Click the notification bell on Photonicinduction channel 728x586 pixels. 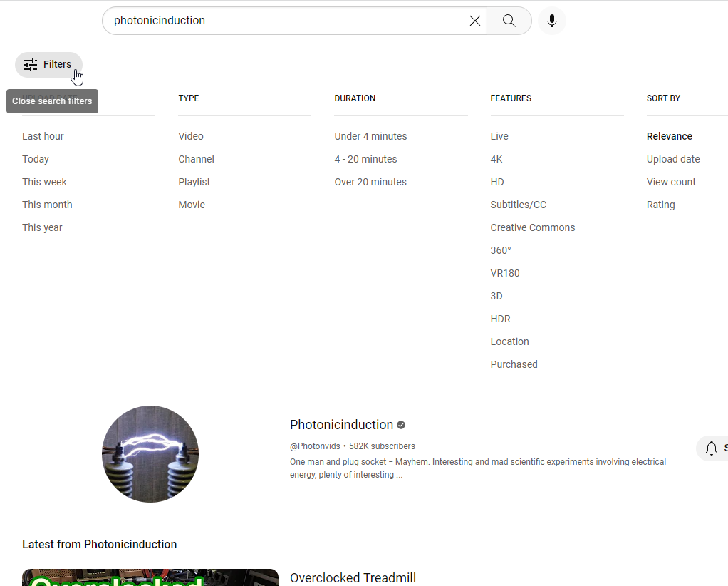712,448
